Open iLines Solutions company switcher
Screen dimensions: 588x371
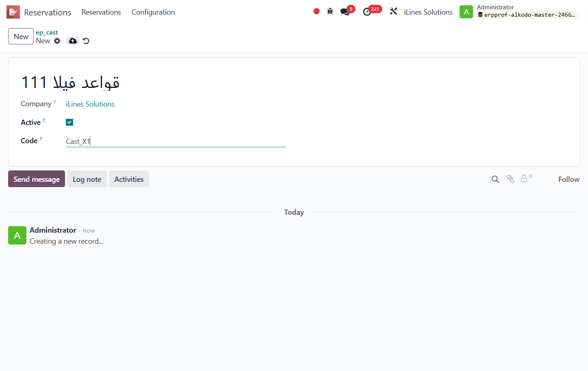click(428, 12)
